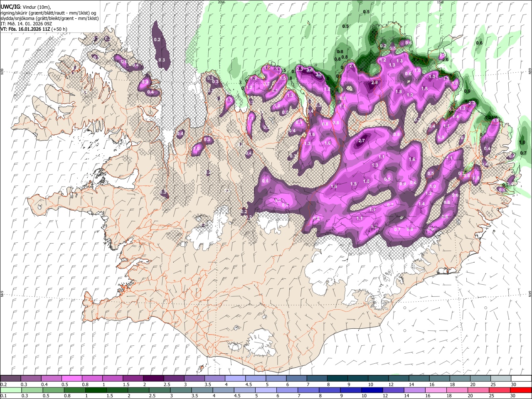The height and width of the screenshot is (399, 532).
Task: Click the dark teal swatch at 8 on snow scale
Action: point(337,379)
